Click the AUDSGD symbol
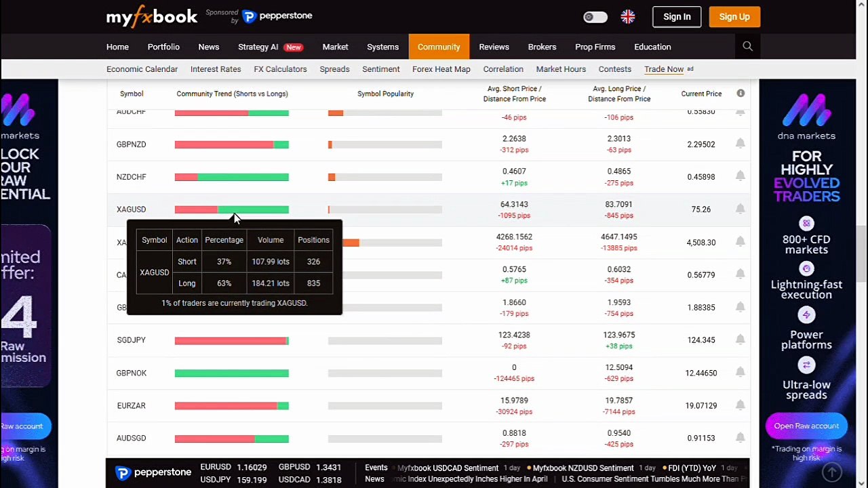This screenshot has width=868, height=488. point(131,439)
